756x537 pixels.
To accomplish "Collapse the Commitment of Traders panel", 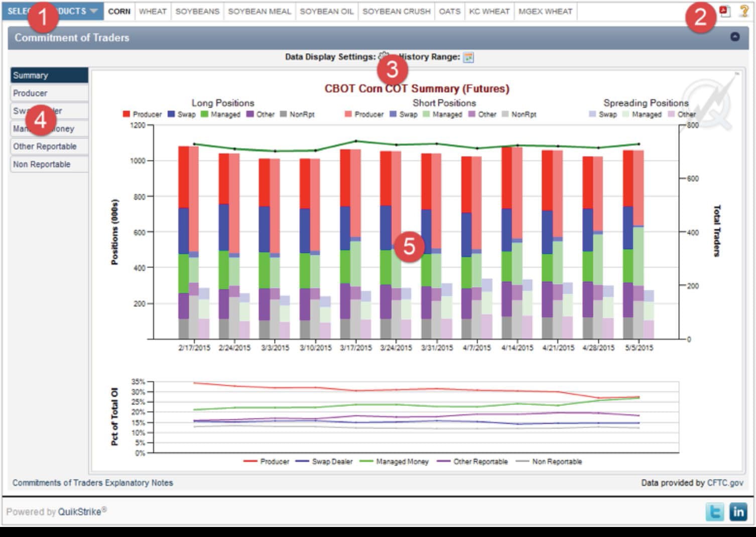I will pyautogui.click(x=735, y=37).
